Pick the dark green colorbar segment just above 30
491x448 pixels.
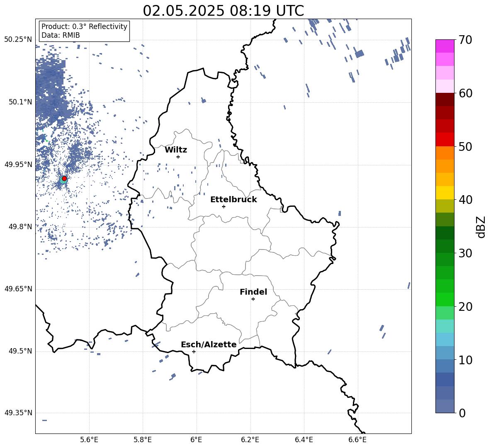tap(445, 246)
